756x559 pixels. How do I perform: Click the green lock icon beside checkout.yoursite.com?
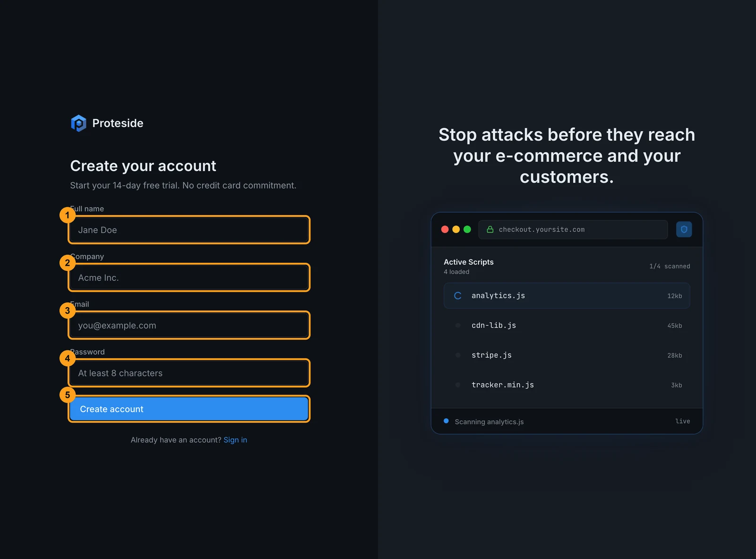(490, 229)
